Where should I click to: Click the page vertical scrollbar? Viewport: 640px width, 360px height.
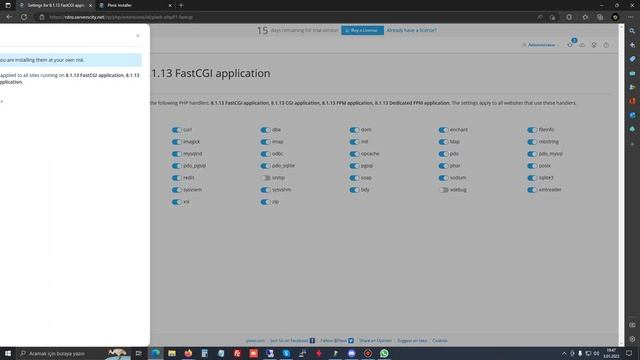click(x=621, y=185)
